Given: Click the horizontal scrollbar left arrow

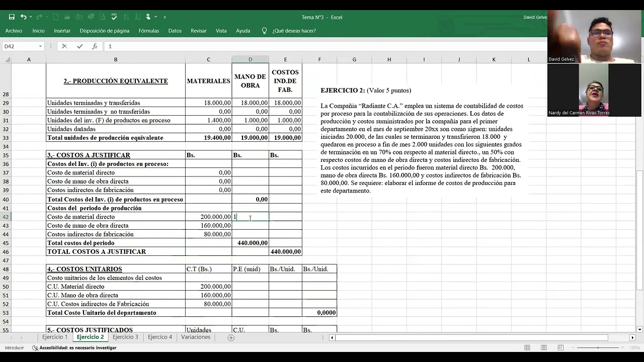Looking at the screenshot, I should pyautogui.click(x=332, y=337).
